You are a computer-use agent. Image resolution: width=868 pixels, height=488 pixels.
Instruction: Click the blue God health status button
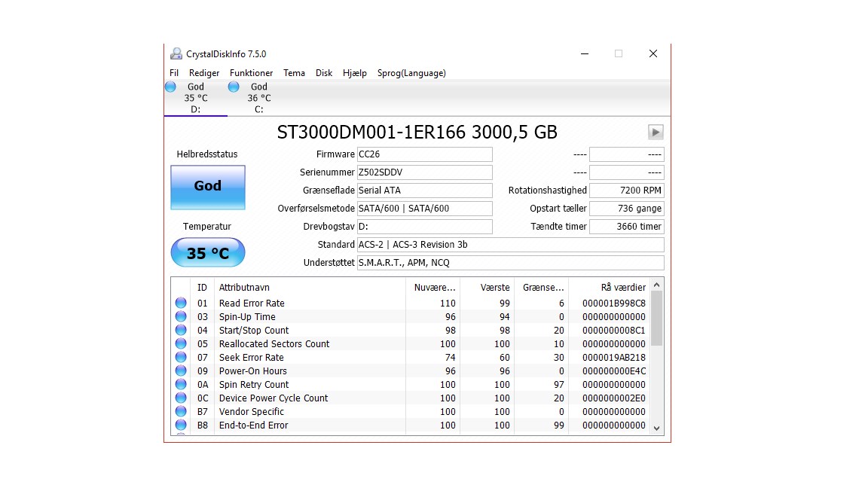(208, 187)
